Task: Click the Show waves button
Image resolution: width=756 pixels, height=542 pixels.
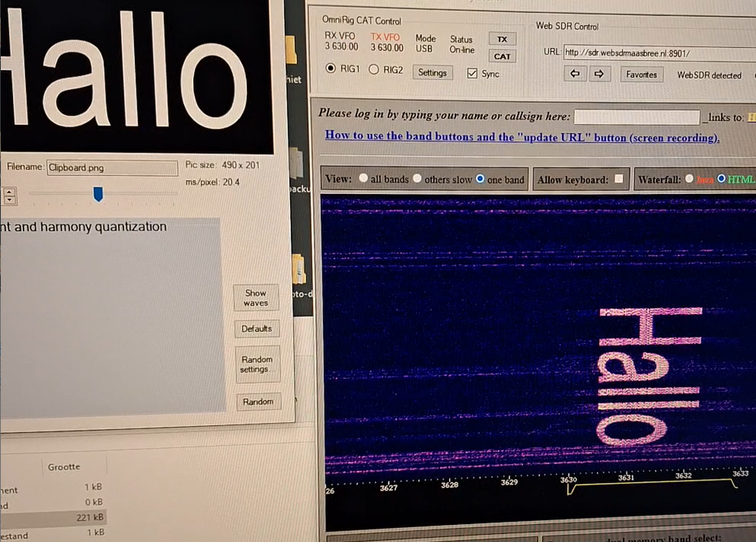Action: click(x=256, y=298)
